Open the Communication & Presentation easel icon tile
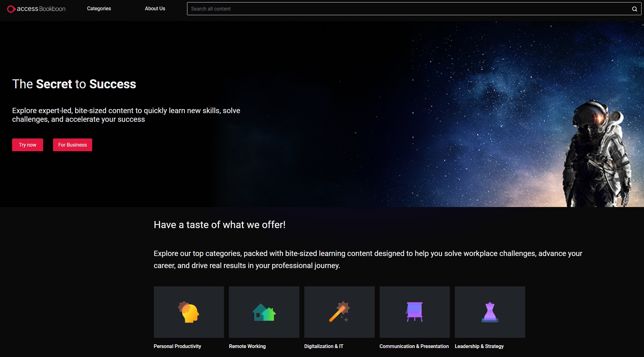 [415, 312]
